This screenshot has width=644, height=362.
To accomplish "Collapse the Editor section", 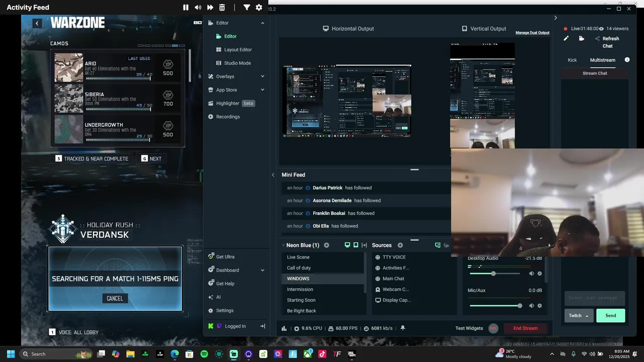I will click(262, 23).
